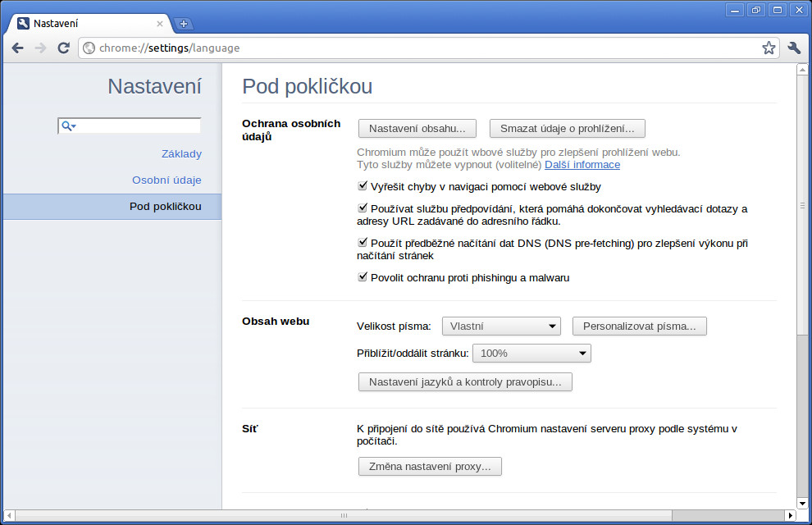Open the wrench menu

coord(794,48)
